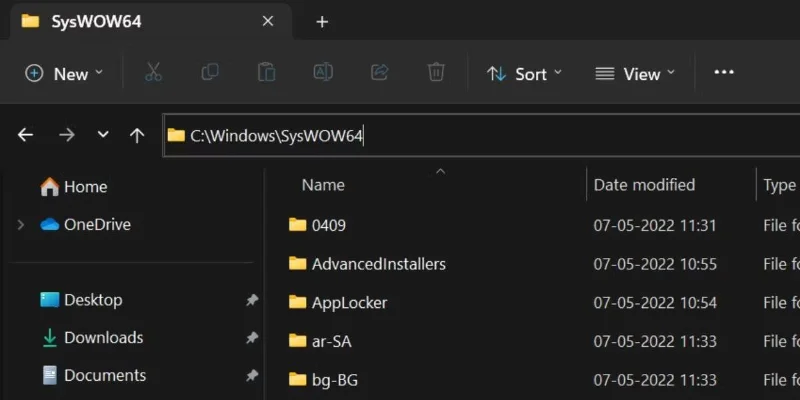The width and height of the screenshot is (800, 400).
Task: Select the 0409 folder
Action: click(317, 225)
